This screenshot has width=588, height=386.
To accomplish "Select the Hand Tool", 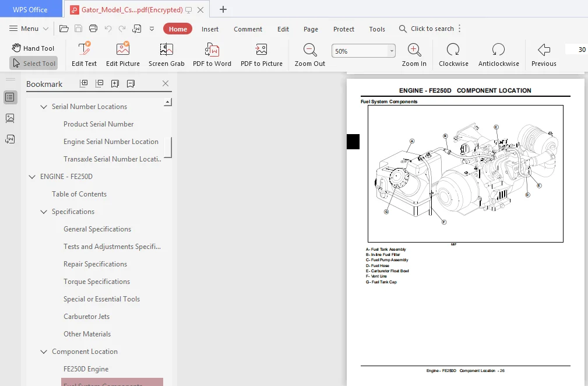I will (x=33, y=48).
